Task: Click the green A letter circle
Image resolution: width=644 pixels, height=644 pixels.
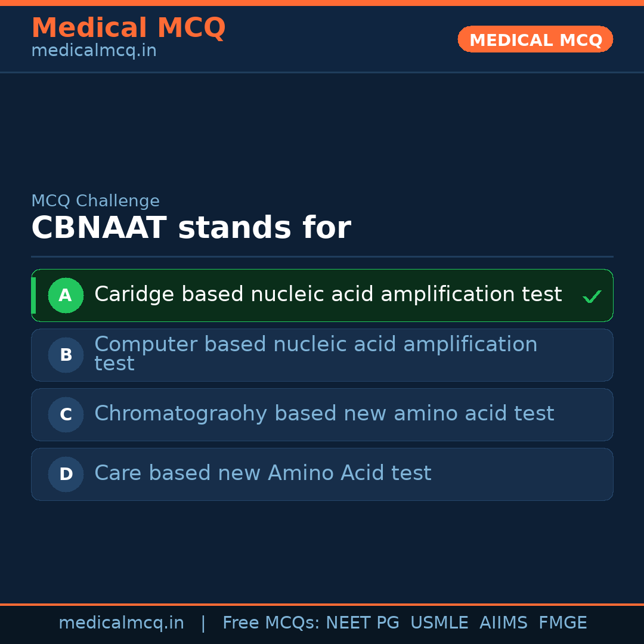Action: (x=66, y=295)
